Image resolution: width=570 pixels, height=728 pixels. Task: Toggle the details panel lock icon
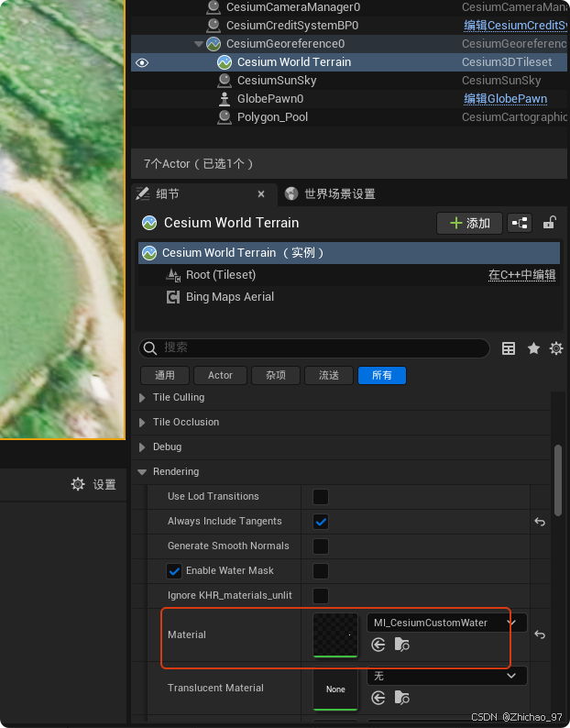(550, 223)
